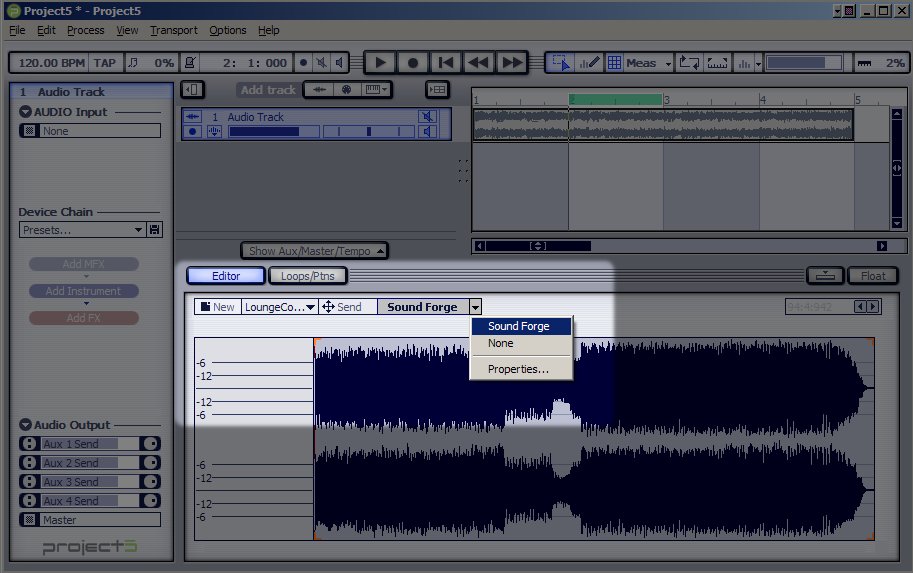The image size is (913, 573).
Task: Click the main volume bar in the toolbar
Action: (804, 63)
